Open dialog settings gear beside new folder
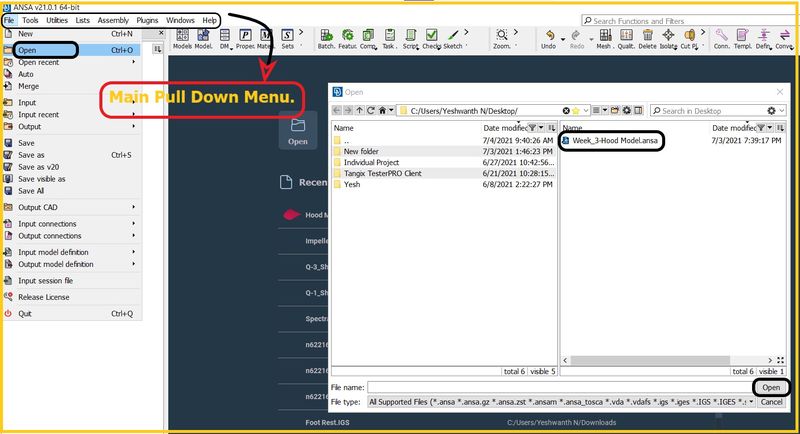The width and height of the screenshot is (800, 434). pyautogui.click(x=627, y=111)
